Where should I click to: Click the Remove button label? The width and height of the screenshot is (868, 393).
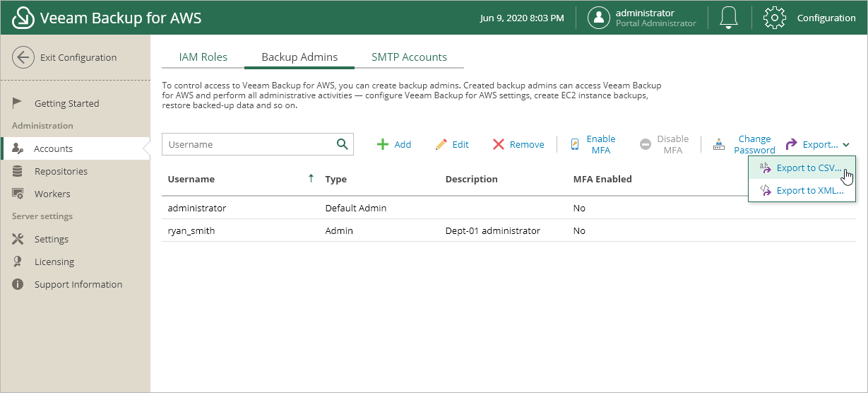pyautogui.click(x=527, y=144)
